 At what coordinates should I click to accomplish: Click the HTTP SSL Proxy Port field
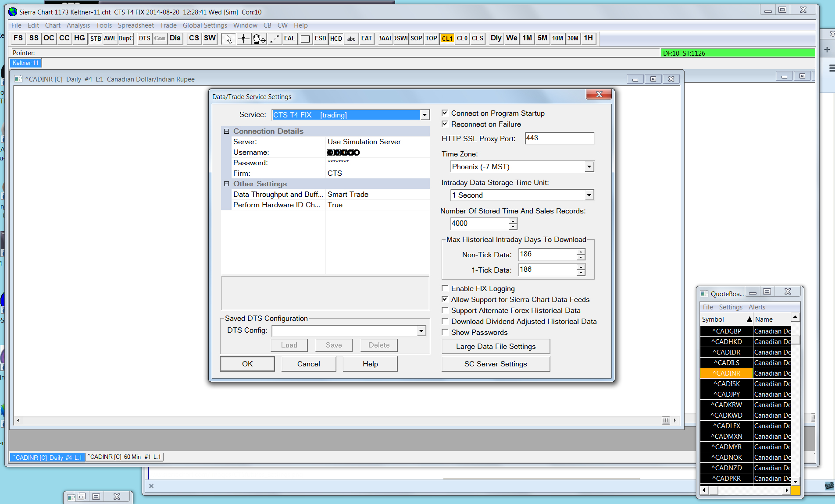point(559,138)
